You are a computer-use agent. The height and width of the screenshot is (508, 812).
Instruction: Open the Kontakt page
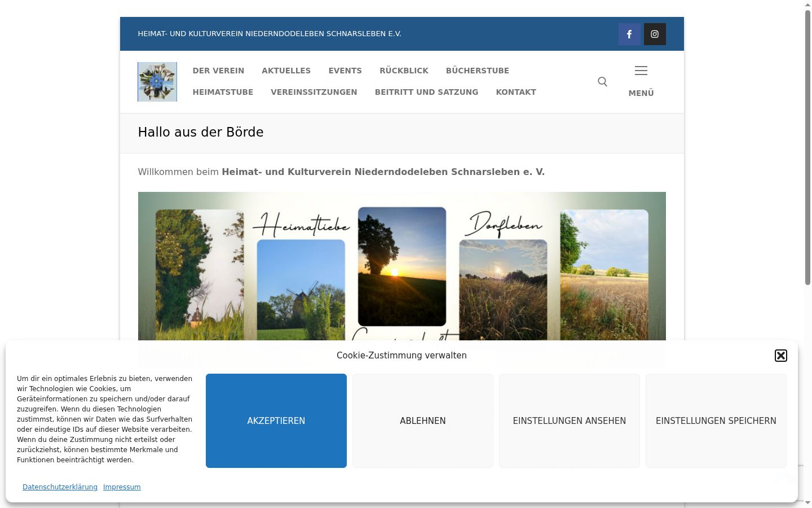click(x=516, y=92)
